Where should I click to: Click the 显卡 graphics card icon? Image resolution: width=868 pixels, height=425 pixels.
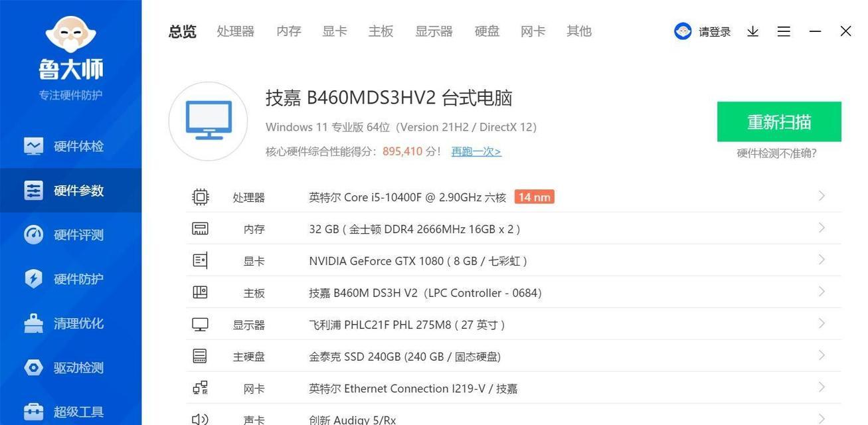point(200,260)
